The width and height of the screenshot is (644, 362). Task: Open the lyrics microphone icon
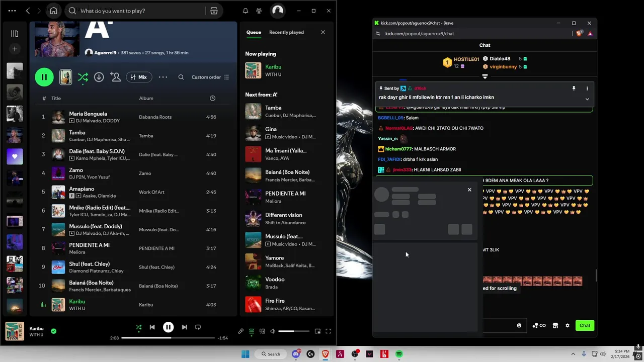tap(240, 331)
